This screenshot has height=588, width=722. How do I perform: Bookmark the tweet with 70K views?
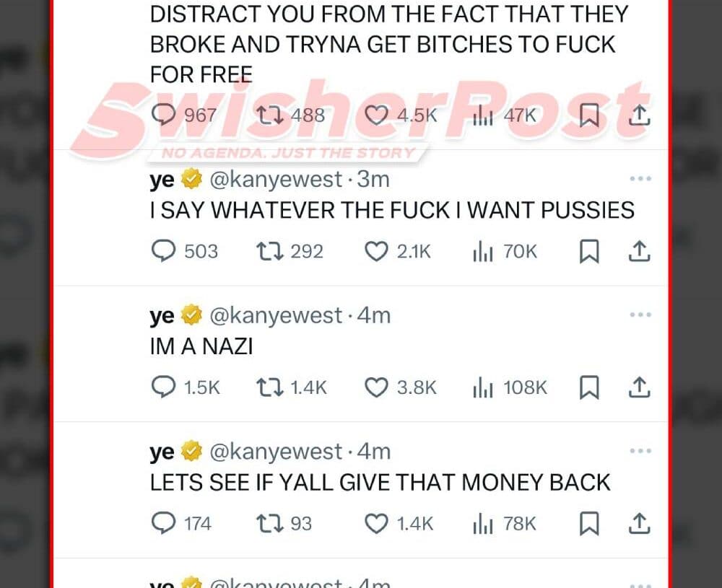589,251
